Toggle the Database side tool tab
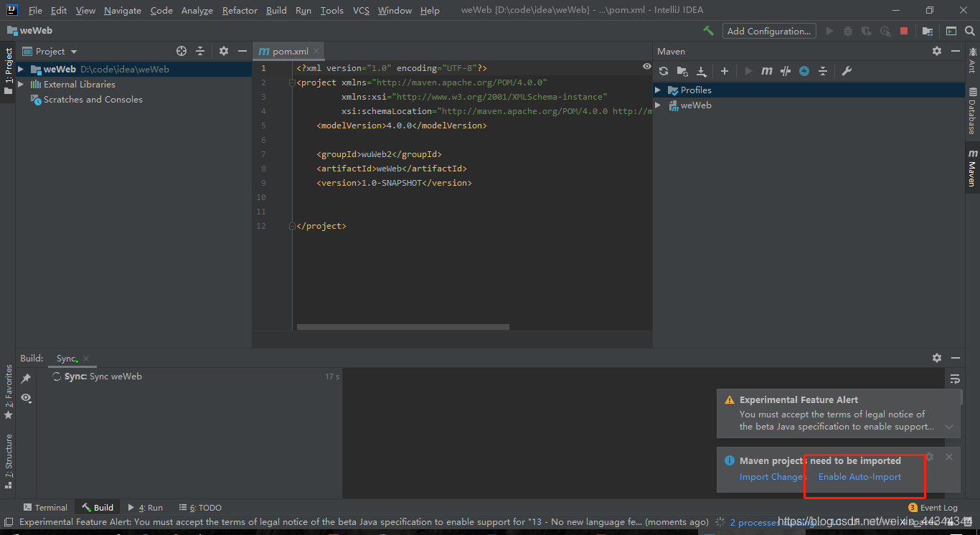 click(x=972, y=110)
